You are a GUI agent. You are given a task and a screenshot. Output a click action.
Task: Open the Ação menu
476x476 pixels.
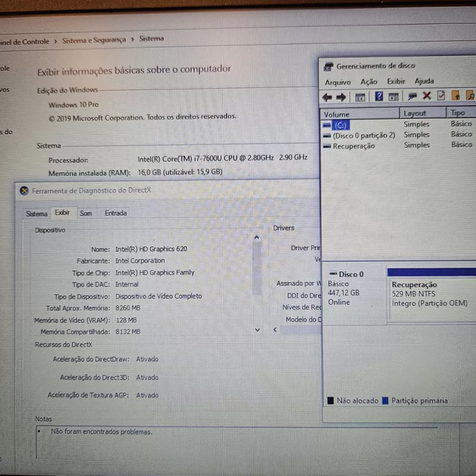(368, 82)
